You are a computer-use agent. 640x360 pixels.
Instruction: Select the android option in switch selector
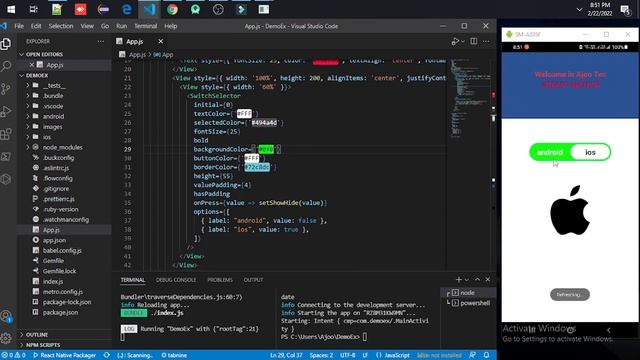549,152
